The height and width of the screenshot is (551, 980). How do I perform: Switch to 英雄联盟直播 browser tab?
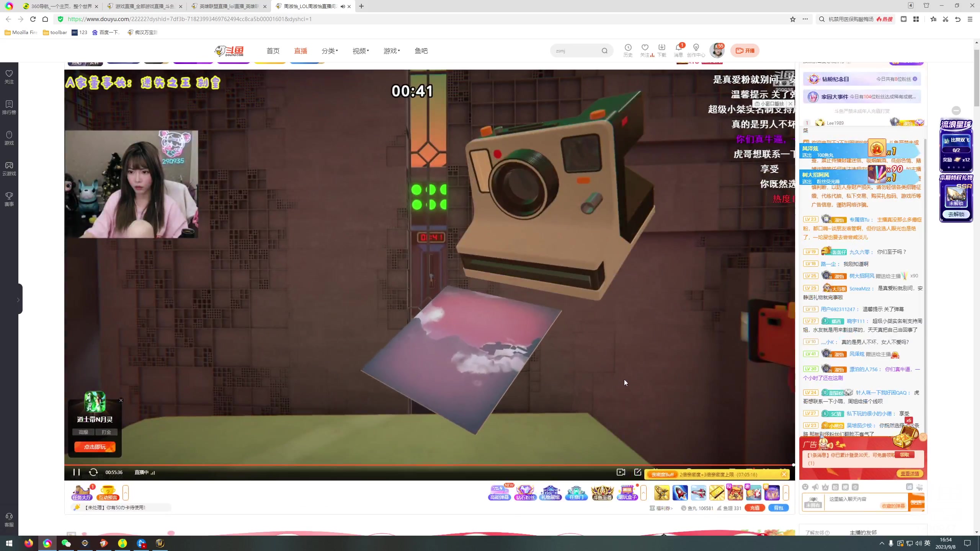tap(228, 6)
